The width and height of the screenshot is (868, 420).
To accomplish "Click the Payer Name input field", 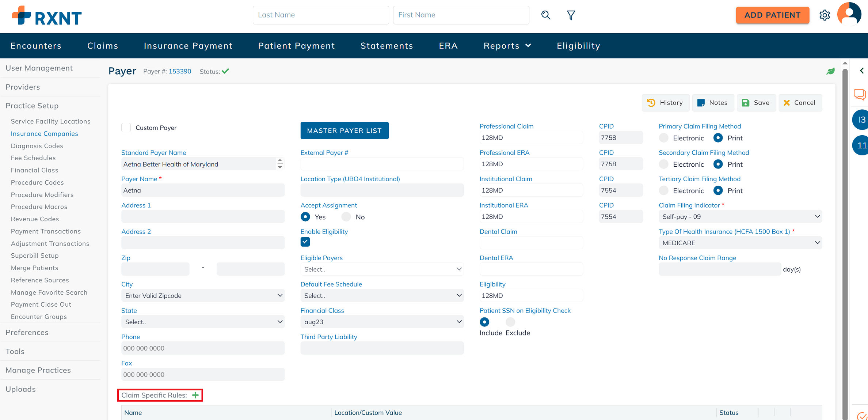I will click(203, 190).
